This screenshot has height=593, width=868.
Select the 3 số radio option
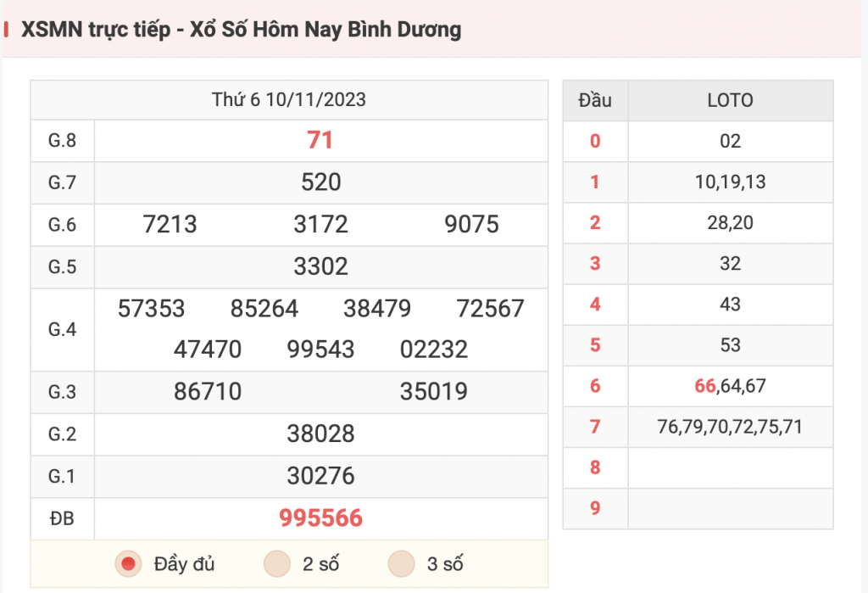pos(401,564)
